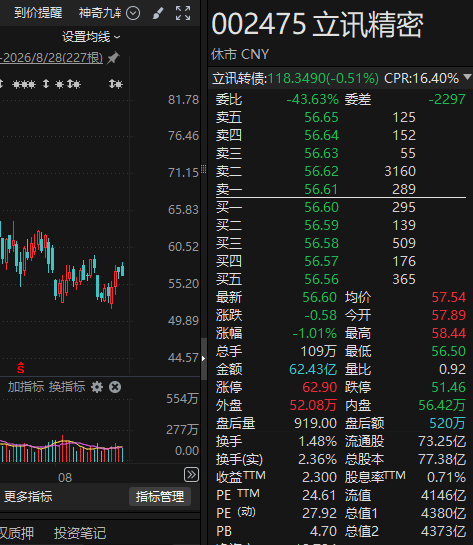
Task: Click 换指标 to switch indicator
Action: (x=67, y=387)
